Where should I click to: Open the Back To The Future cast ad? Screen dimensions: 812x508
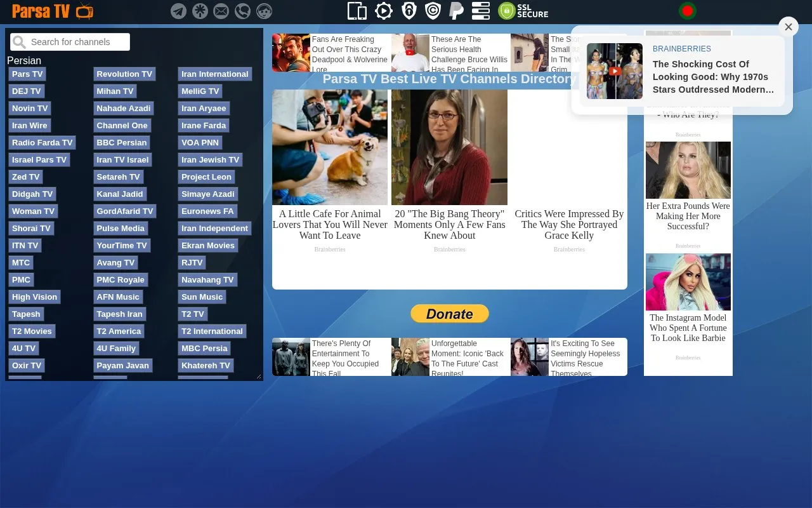pyautogui.click(x=450, y=357)
